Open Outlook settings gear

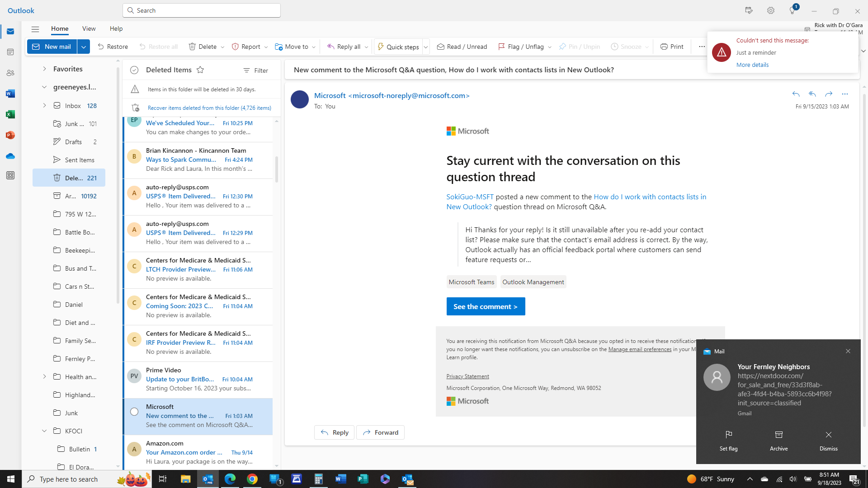(x=771, y=10)
